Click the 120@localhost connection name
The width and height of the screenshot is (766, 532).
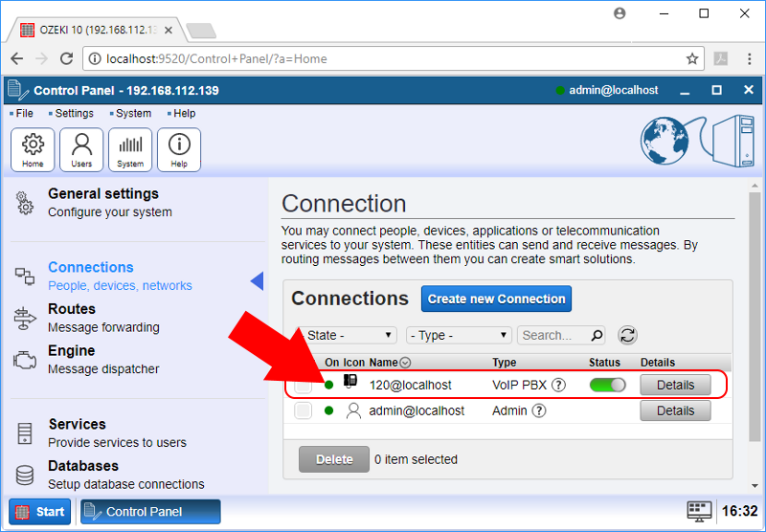click(411, 385)
